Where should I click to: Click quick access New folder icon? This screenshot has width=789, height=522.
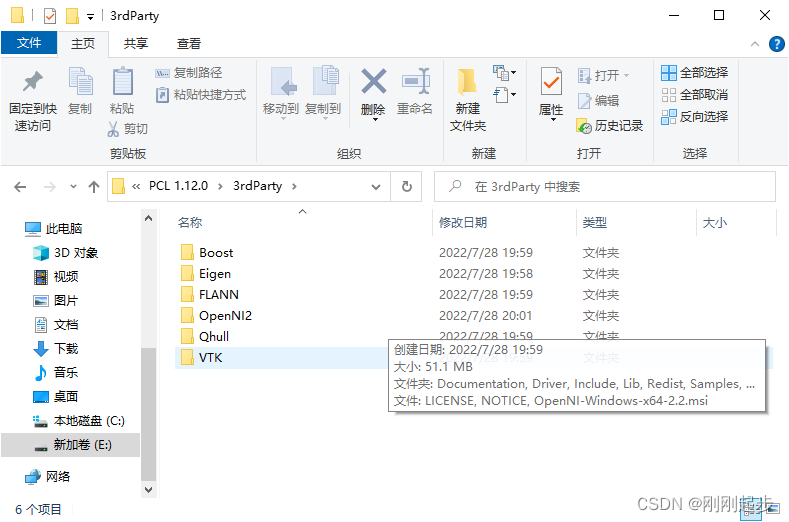(x=72, y=16)
